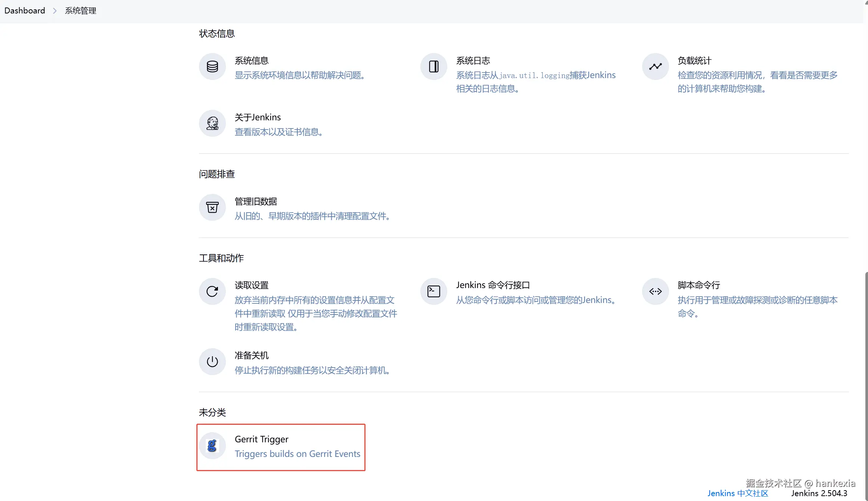
Task: Click the reload configuration circular arrow icon
Action: point(212,291)
